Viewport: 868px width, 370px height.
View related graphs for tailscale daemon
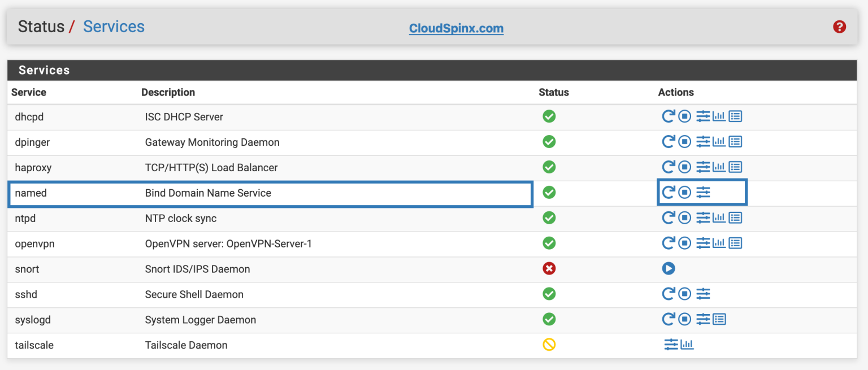[687, 344]
